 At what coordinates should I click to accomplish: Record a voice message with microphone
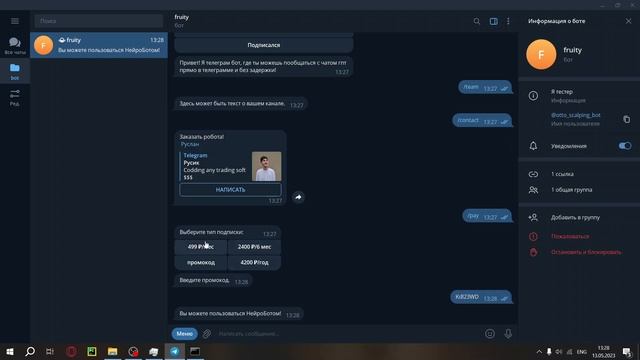point(508,334)
